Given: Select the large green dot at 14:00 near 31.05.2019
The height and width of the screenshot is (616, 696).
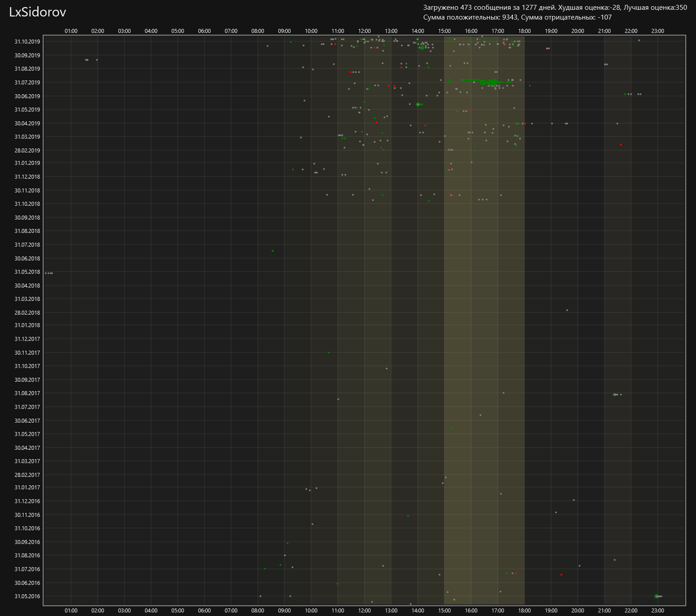Looking at the screenshot, I should click(418, 104).
